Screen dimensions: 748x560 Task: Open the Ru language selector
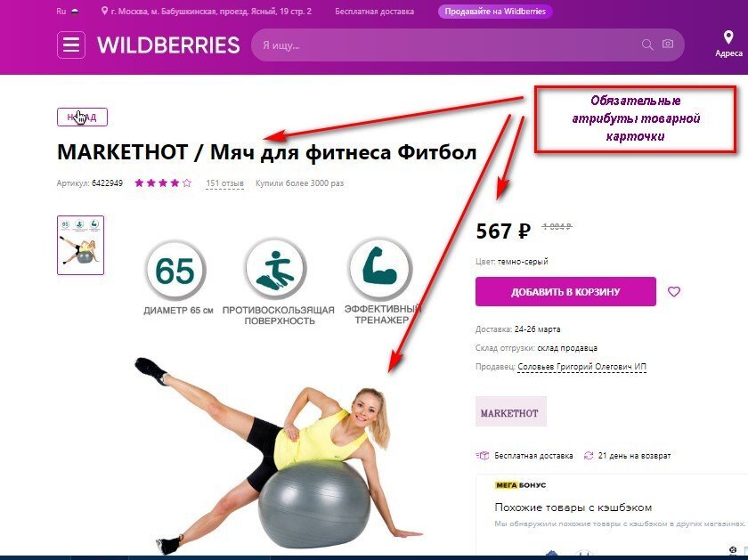[x=68, y=11]
